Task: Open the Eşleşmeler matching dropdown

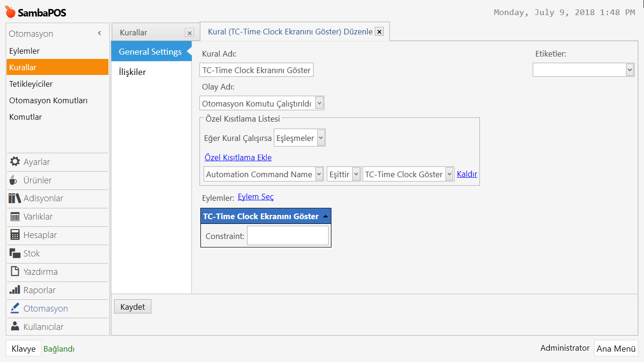Action: (320, 137)
